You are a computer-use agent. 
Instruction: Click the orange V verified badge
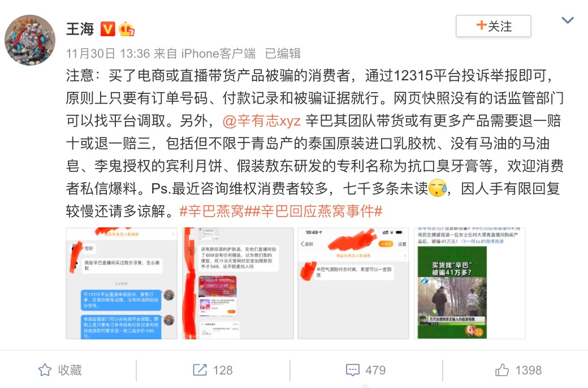[107, 29]
